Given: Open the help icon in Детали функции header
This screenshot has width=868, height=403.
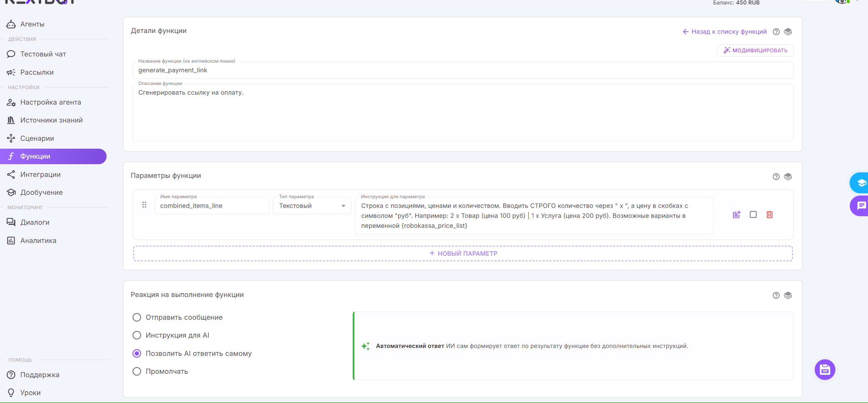Looking at the screenshot, I should [776, 32].
